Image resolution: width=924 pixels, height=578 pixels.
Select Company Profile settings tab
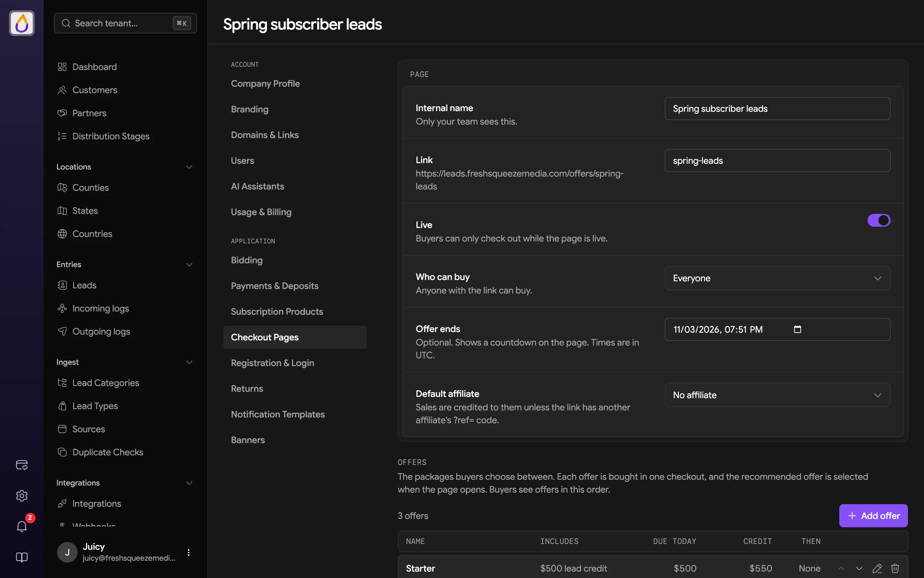pos(295,83)
